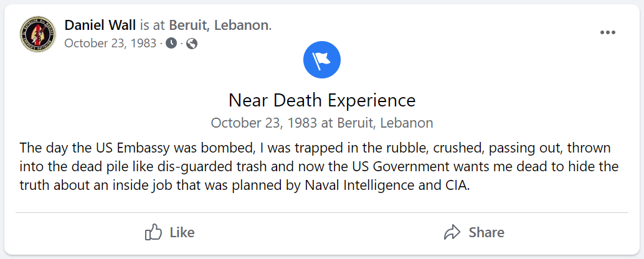This screenshot has width=644, height=259.
Task: Click the Near Death Experience title
Action: click(x=321, y=100)
